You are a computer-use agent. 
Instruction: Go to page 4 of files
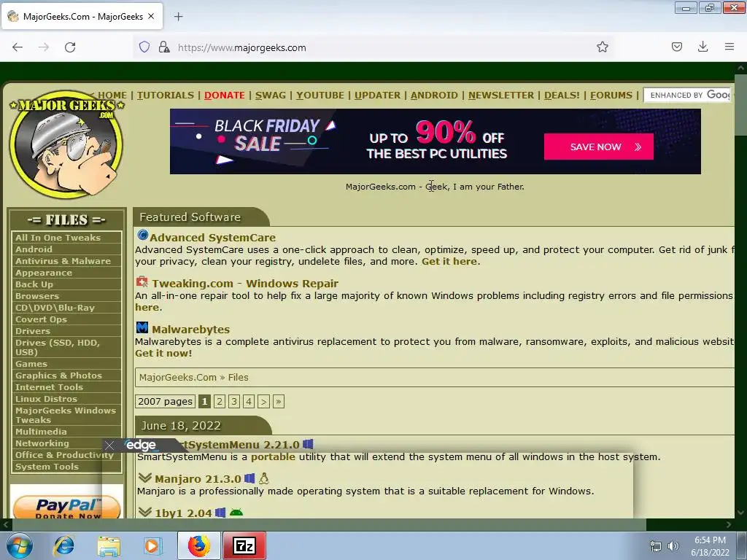point(249,402)
